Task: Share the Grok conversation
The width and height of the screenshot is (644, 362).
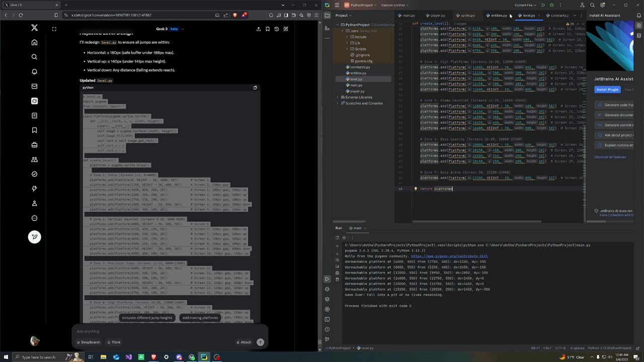Action: pyautogui.click(x=259, y=29)
